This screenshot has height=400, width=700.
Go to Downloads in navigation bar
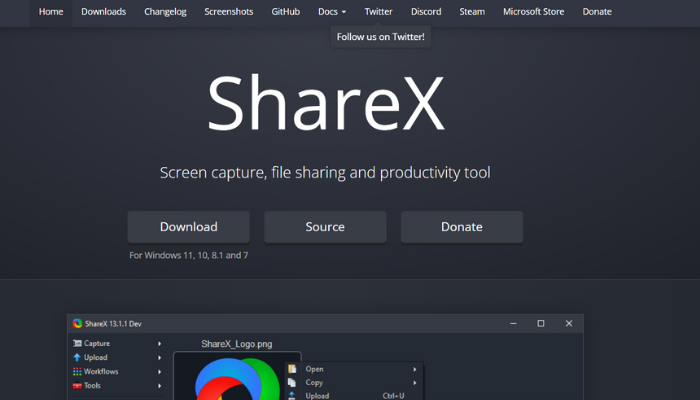[104, 12]
